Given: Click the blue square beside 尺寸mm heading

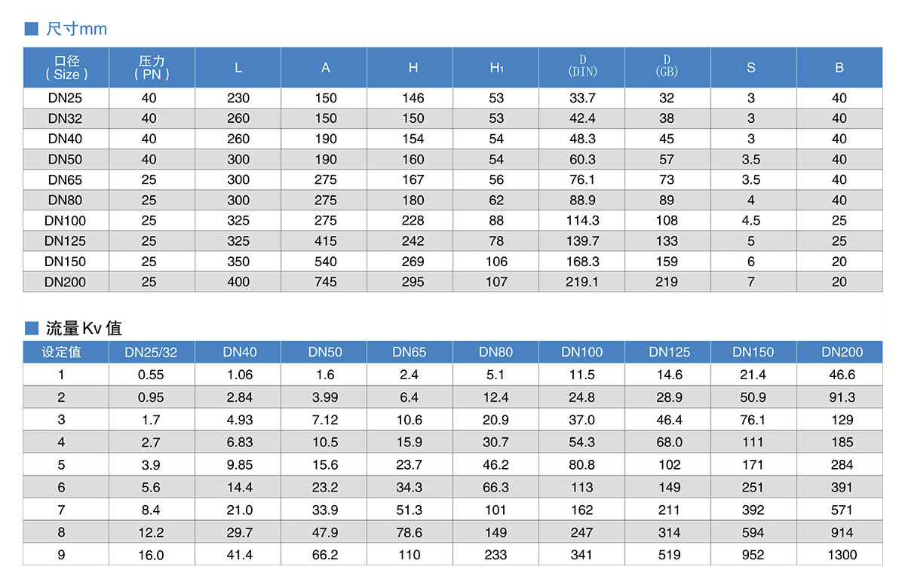Looking at the screenshot, I should (31, 29).
